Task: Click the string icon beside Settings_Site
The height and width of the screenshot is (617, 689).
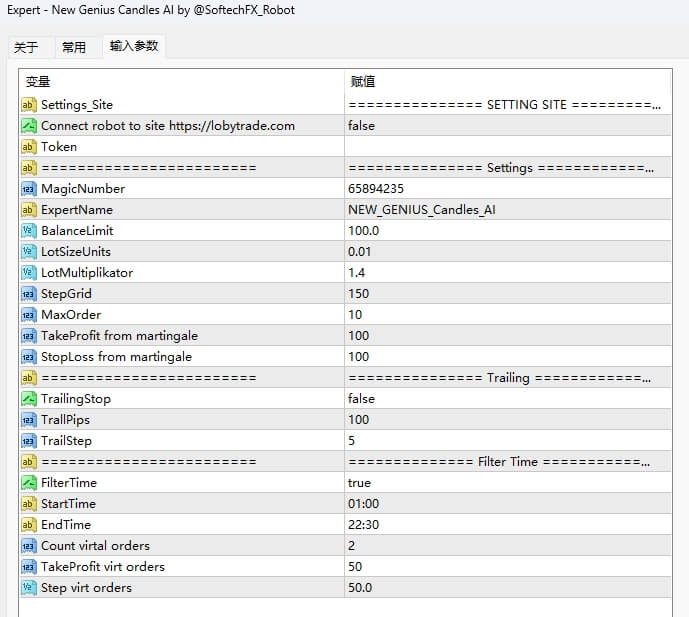Action: click(28, 105)
